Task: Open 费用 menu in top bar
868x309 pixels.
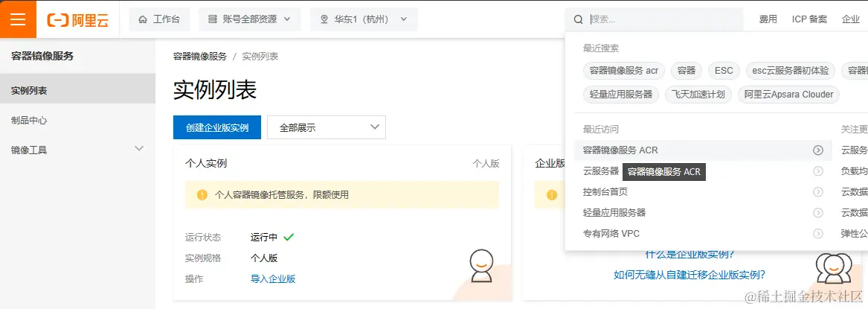Action: point(768,19)
